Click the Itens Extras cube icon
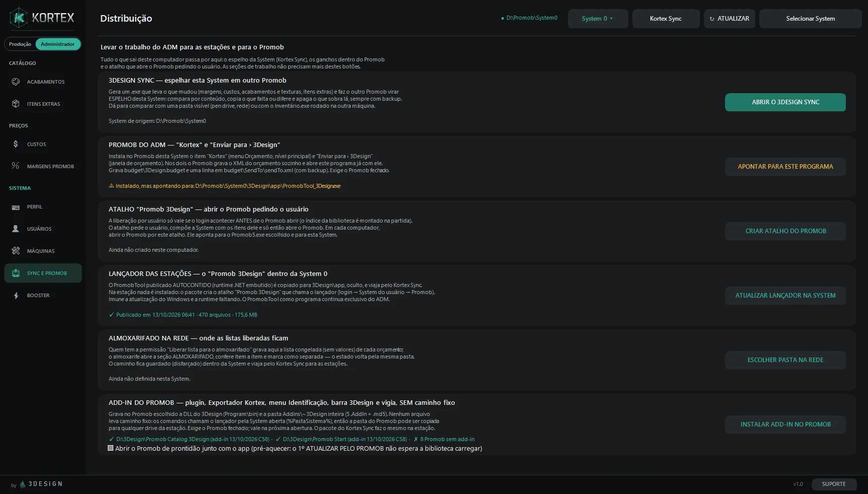Image resolution: width=868 pixels, height=494 pixels. pyautogui.click(x=16, y=104)
